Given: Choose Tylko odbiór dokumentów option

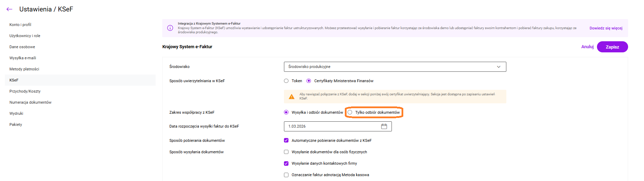Looking at the screenshot, I should tap(350, 112).
